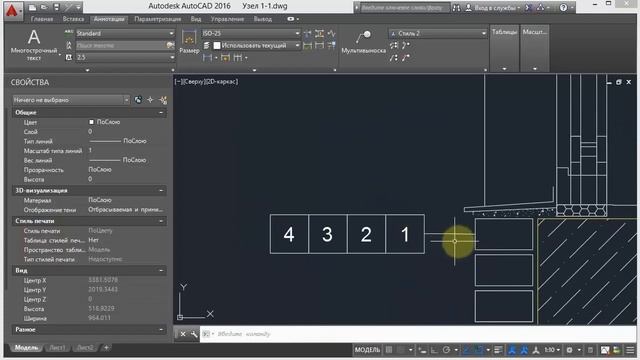The image size is (640, 360).
Task: Toggle auto-scale annotation icon in status bar
Action: (524, 350)
